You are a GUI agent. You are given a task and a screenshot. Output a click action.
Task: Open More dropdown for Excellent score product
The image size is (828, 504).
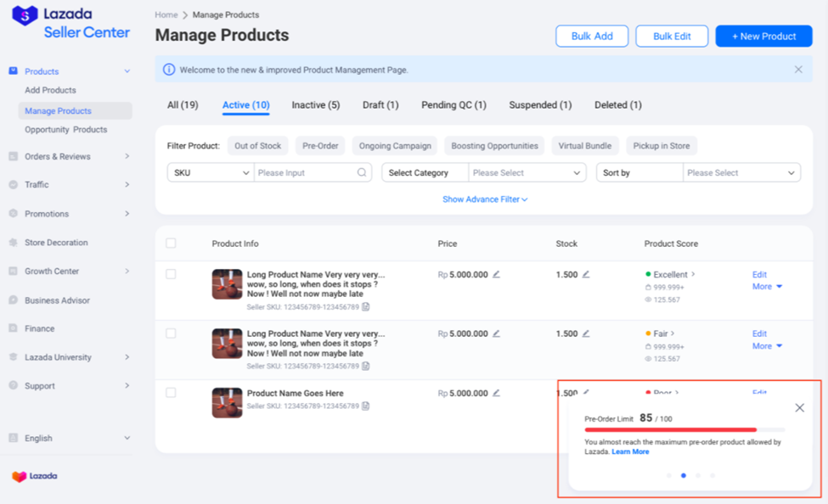[767, 287]
